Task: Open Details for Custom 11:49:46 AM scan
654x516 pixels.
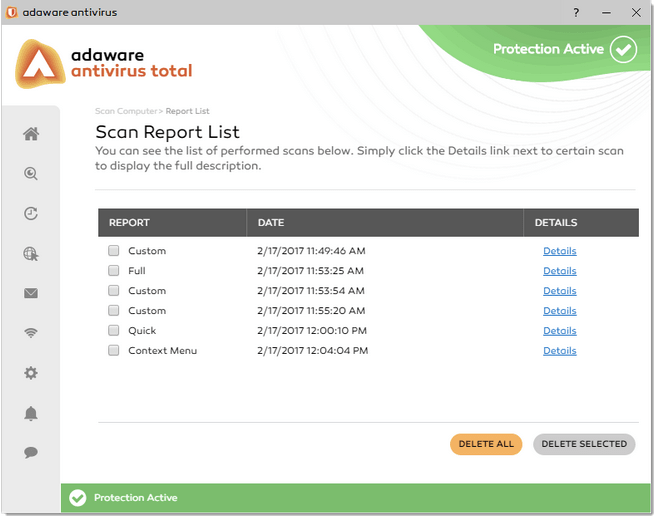Action: [559, 251]
